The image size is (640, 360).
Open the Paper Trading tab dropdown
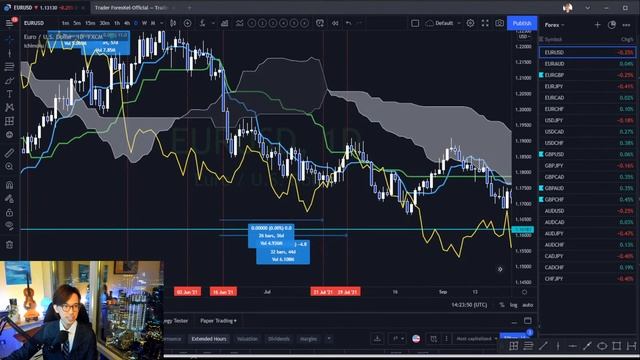pos(218,321)
